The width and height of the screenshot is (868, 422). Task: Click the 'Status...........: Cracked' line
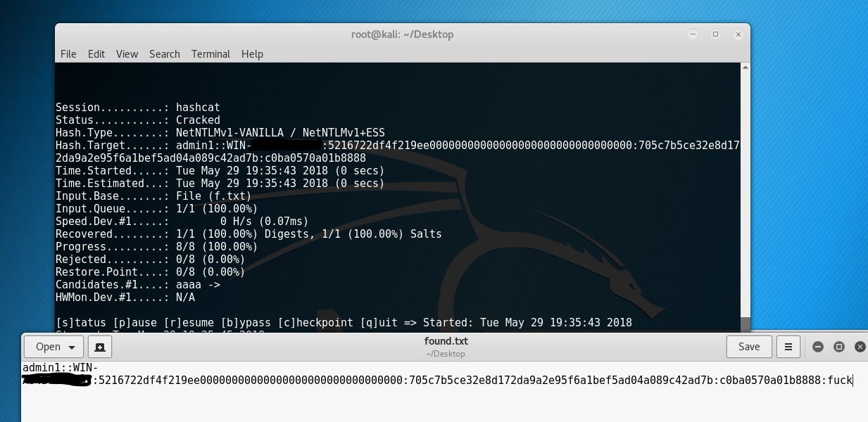[138, 120]
